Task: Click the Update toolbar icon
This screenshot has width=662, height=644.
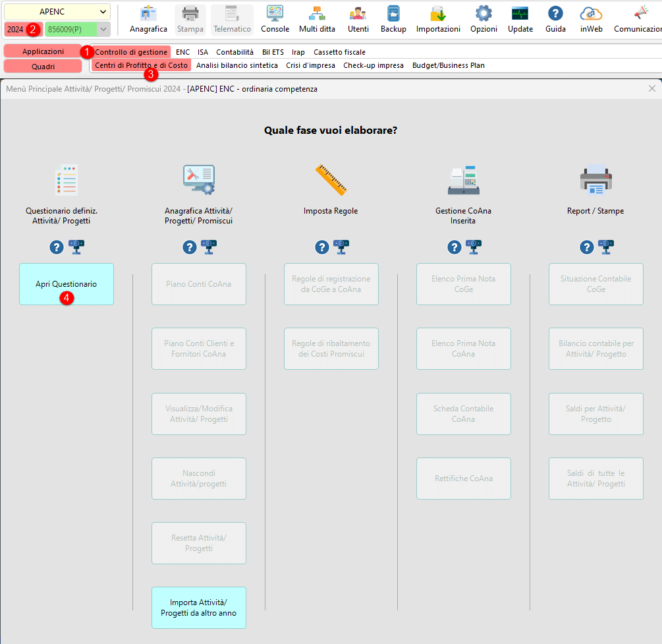Action: (x=520, y=19)
